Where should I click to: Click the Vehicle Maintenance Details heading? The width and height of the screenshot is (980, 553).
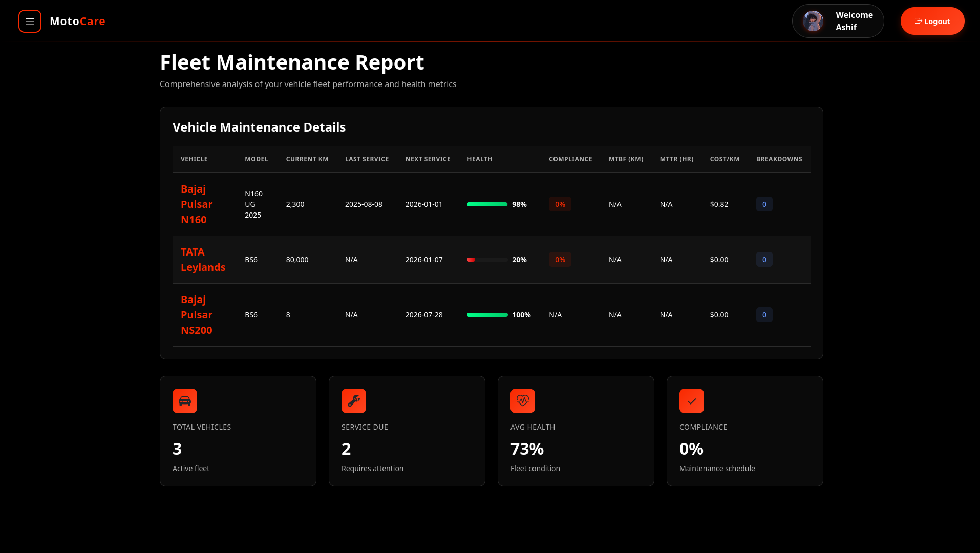point(259,127)
